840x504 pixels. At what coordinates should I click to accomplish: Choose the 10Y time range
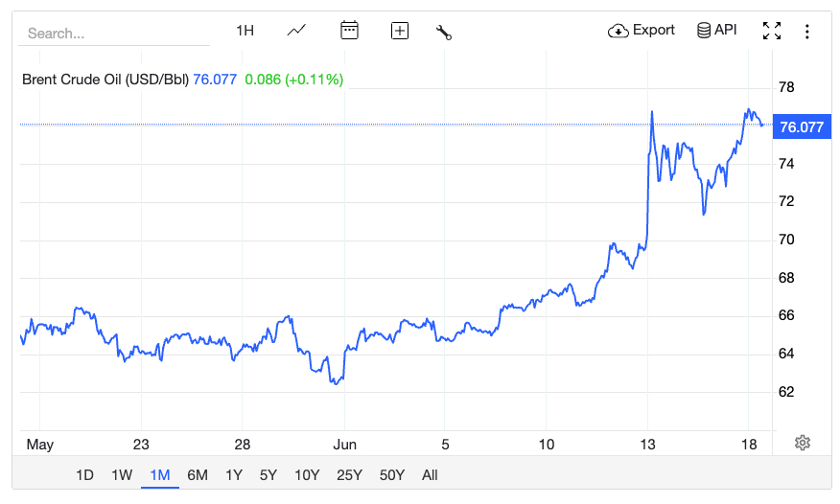(x=307, y=474)
